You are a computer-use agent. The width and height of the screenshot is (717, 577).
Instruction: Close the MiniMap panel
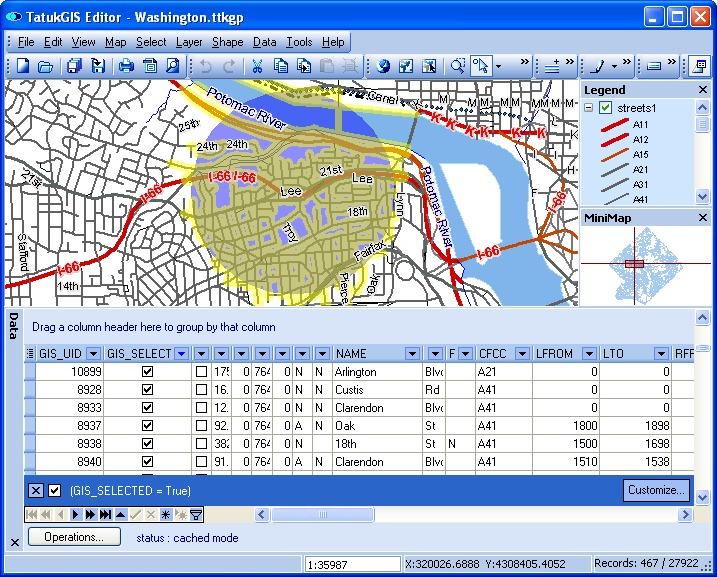703,218
